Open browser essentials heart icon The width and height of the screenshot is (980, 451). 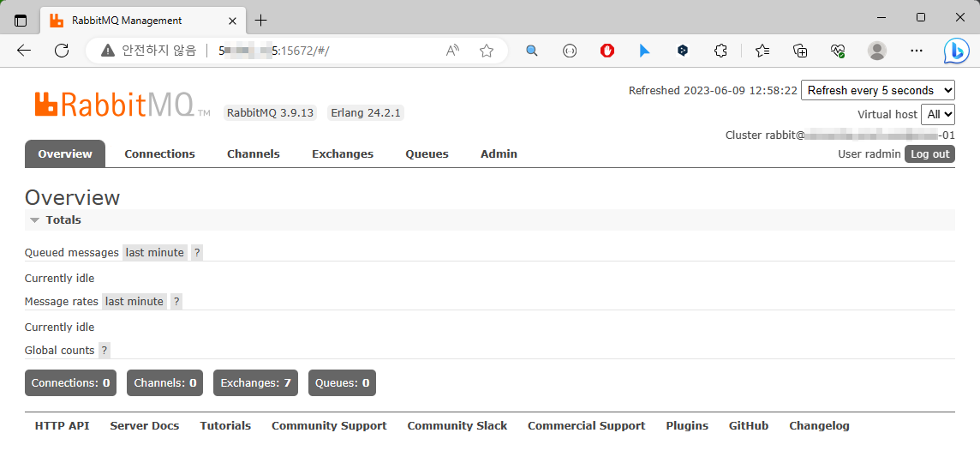tap(838, 51)
